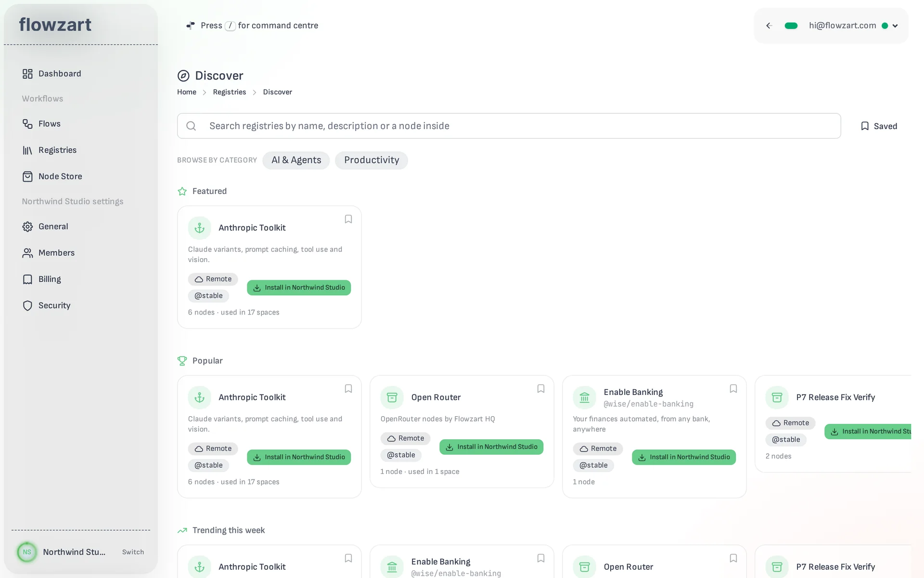Image resolution: width=924 pixels, height=578 pixels.
Task: Click Home in the breadcrumb
Action: 187,92
